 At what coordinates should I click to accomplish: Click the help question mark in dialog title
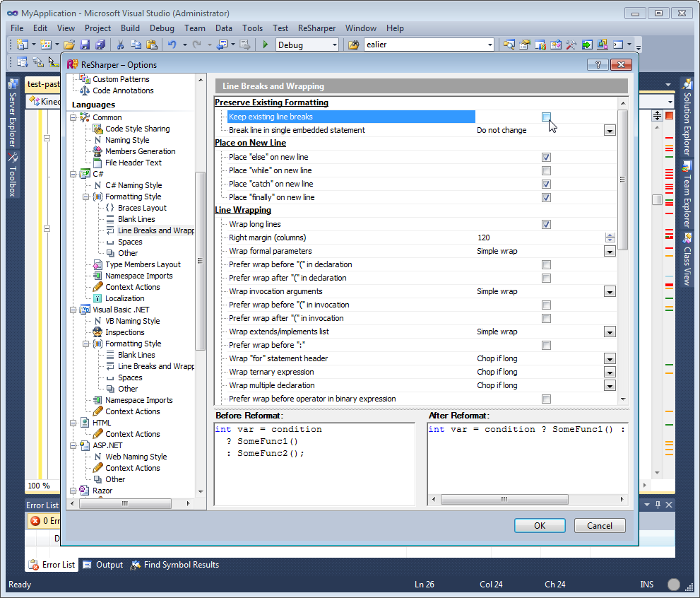tap(593, 64)
